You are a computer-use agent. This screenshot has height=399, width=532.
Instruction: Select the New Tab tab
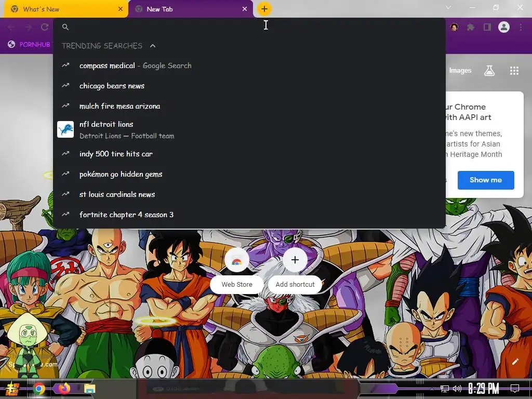[191, 9]
